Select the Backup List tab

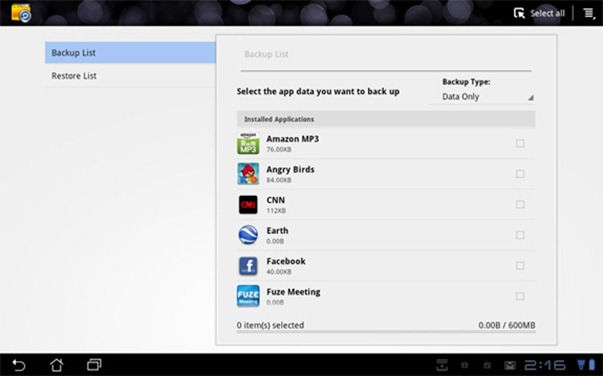pos(130,53)
